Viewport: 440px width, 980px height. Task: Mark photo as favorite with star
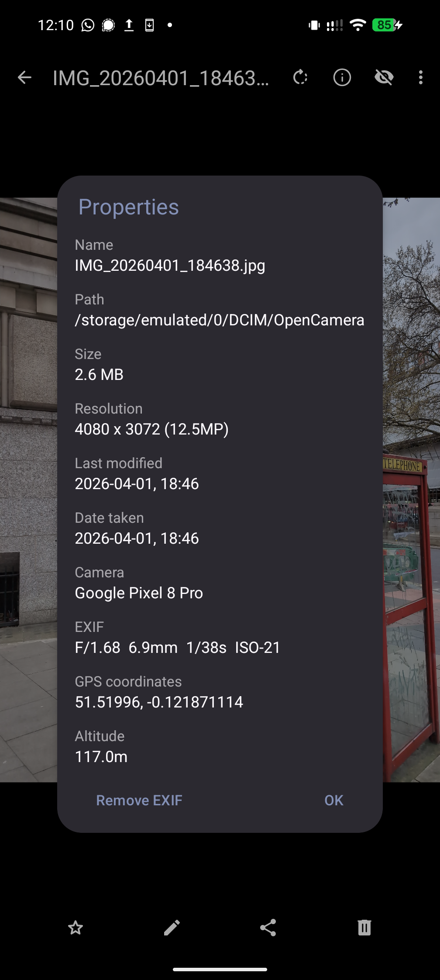[x=76, y=928]
